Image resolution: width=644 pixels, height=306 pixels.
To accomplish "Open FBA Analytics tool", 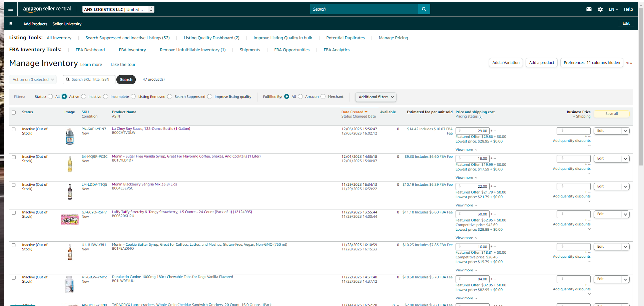I will (x=337, y=50).
